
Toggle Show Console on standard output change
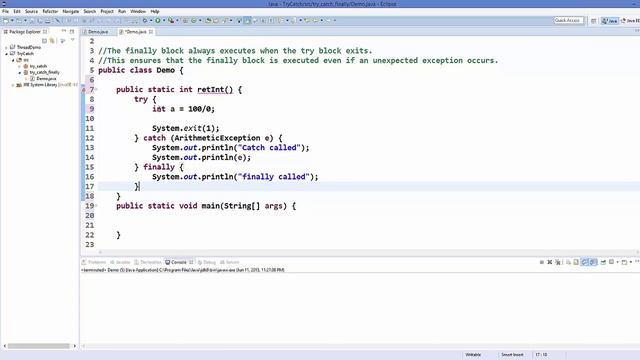[584, 262]
